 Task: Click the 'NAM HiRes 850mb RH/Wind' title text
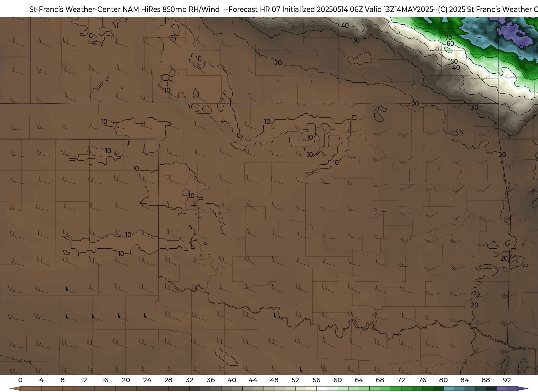click(x=171, y=9)
